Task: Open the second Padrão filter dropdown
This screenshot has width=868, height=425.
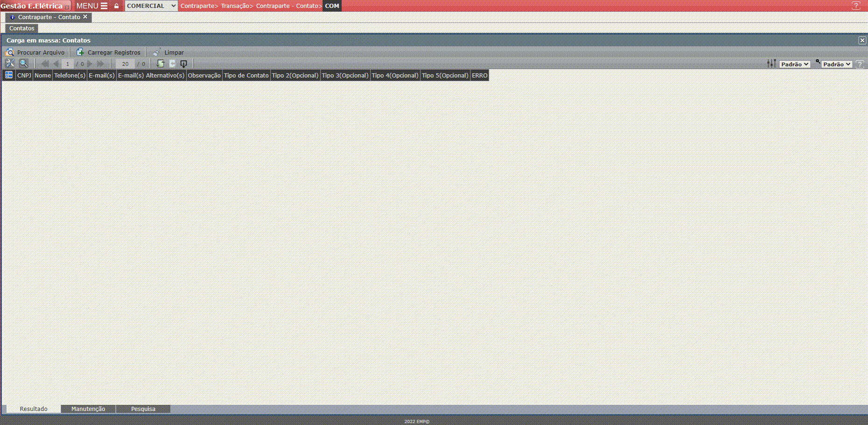Action: pyautogui.click(x=837, y=64)
